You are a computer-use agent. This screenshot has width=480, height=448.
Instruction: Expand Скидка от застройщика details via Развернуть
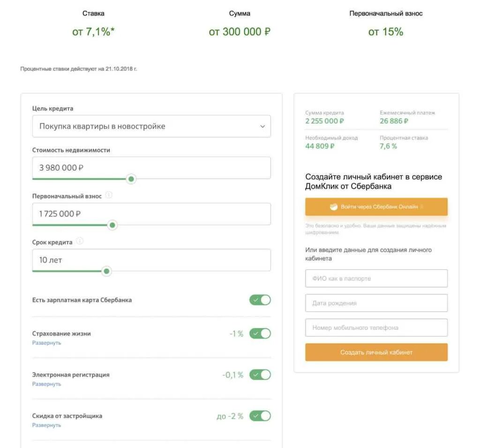(46, 426)
